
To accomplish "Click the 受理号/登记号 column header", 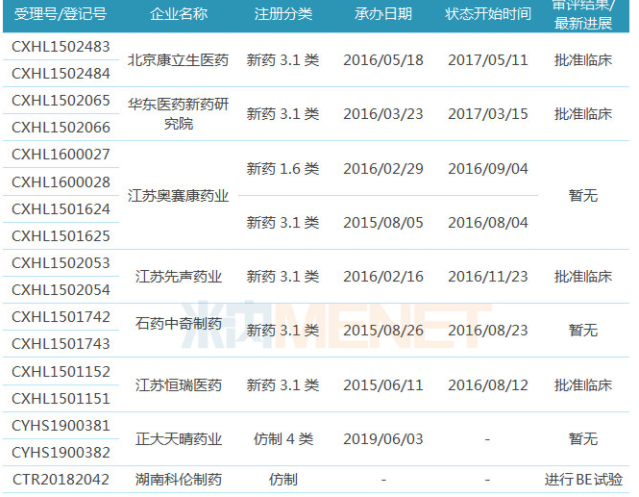I will tap(61, 14).
